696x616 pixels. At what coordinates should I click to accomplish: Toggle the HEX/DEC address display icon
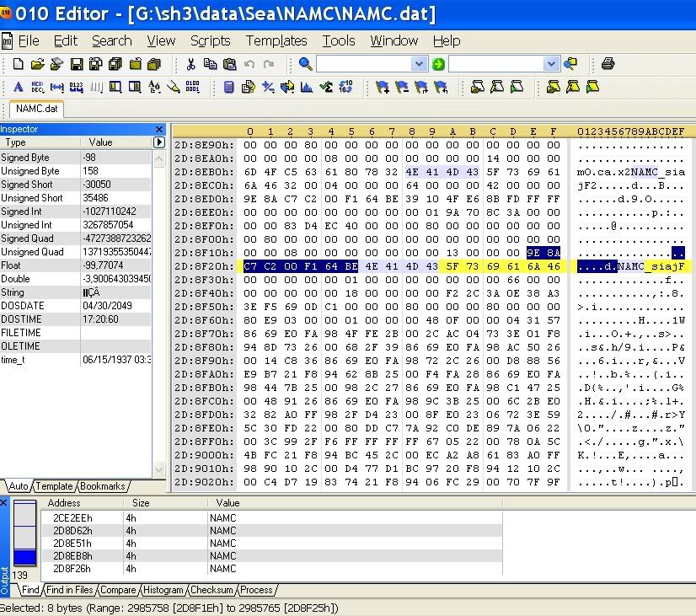(x=37, y=87)
